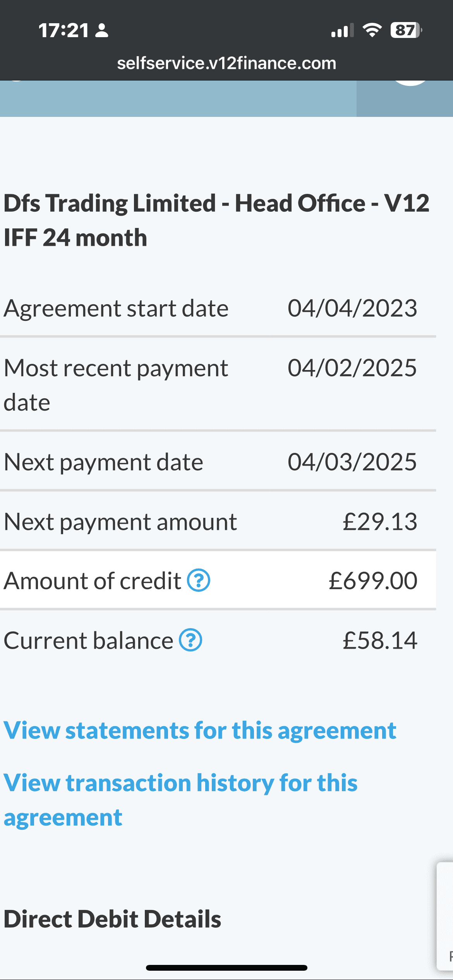Tap the selfservice.v12finance.com address bar
Viewport: 453px width, 980px height.
226,63
